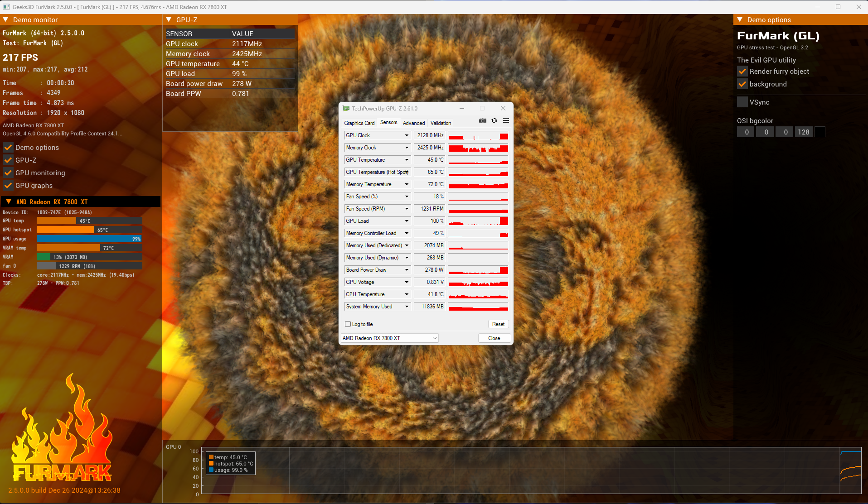Image resolution: width=868 pixels, height=504 pixels.
Task: Click the OSI bgcolor alpha field 128
Action: 804,132
